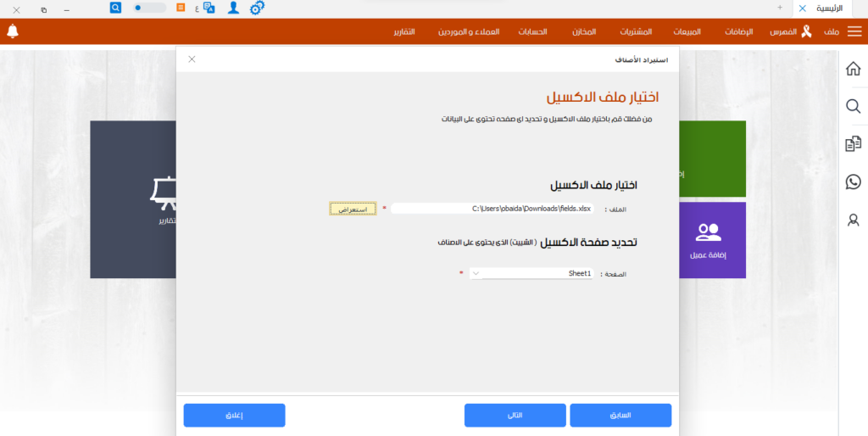Click the استعراض browse button
868x436 pixels.
pyautogui.click(x=353, y=209)
